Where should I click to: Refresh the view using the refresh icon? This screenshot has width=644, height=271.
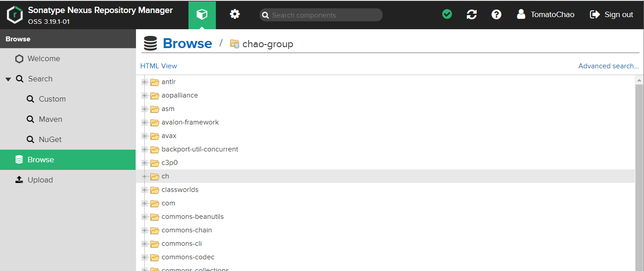click(472, 14)
